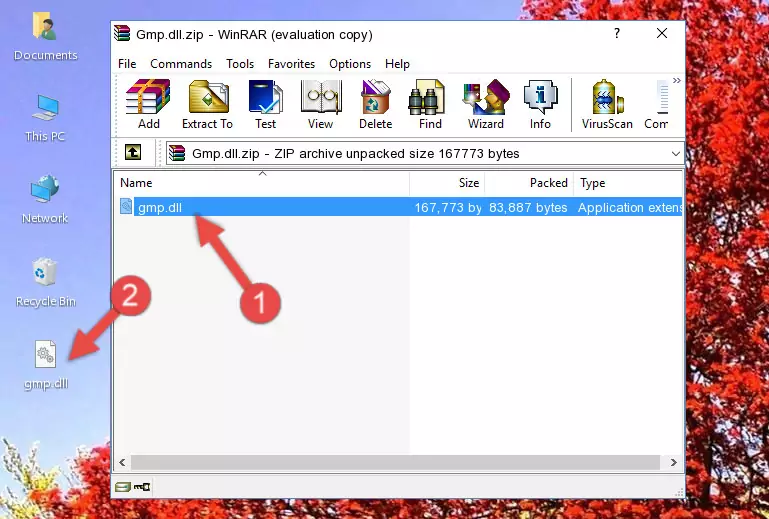Click the archive path text field

[417, 154]
